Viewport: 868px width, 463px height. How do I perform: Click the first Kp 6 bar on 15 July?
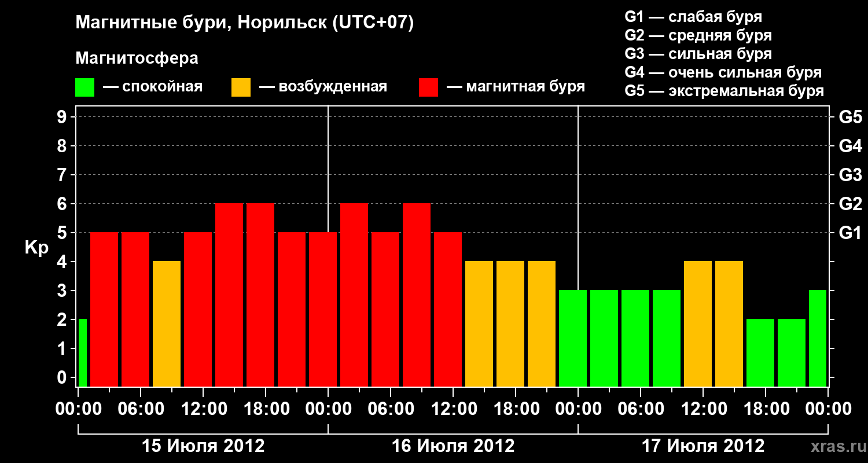click(x=229, y=295)
